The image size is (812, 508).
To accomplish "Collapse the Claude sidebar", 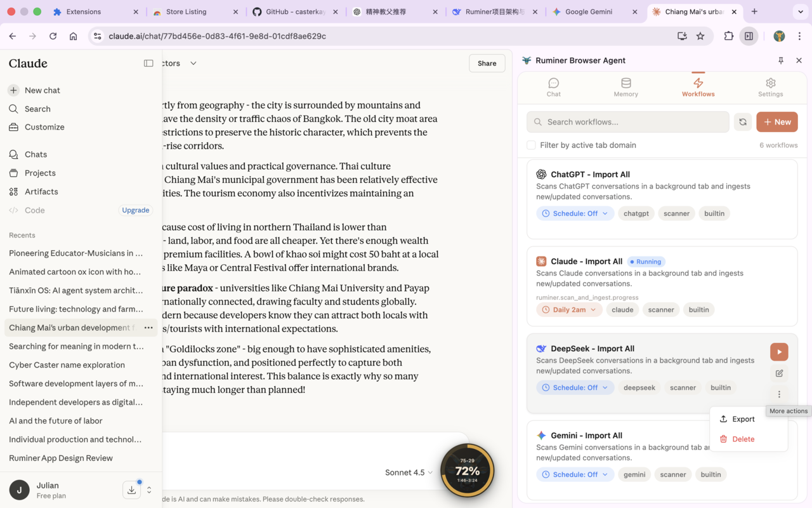I will pos(148,63).
